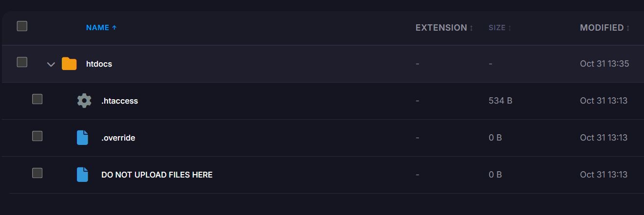Image resolution: width=644 pixels, height=215 pixels.
Task: Tick the .htaccess file checkbox
Action: point(38,99)
